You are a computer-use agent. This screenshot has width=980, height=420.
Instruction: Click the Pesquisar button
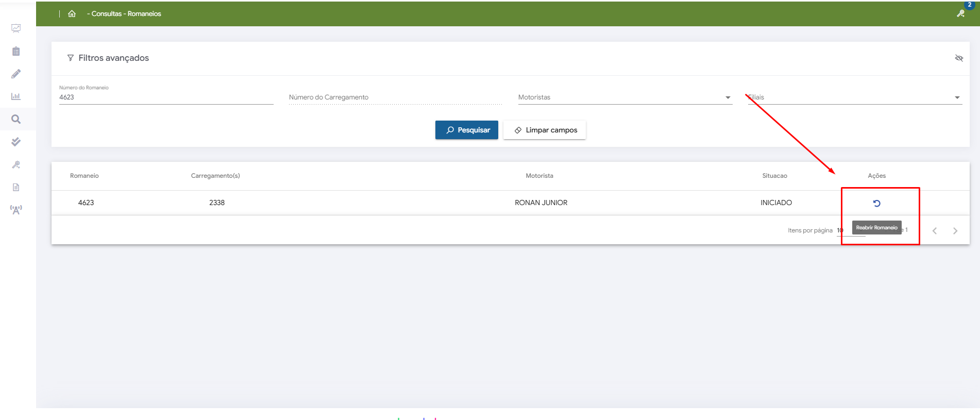(x=467, y=130)
